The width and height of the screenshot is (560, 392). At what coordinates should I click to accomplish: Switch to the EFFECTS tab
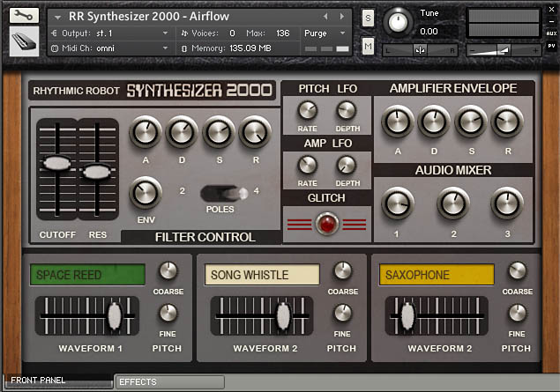169,382
